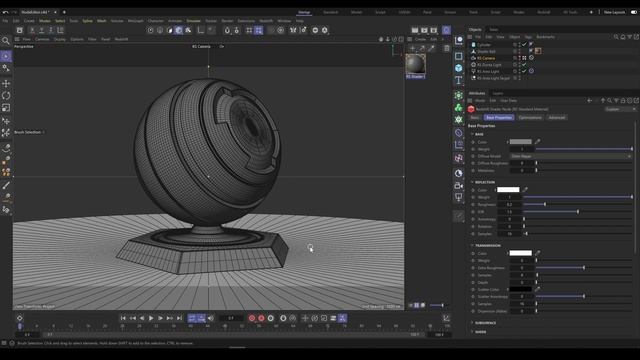Switch to Base Properties tab

[x=499, y=118]
